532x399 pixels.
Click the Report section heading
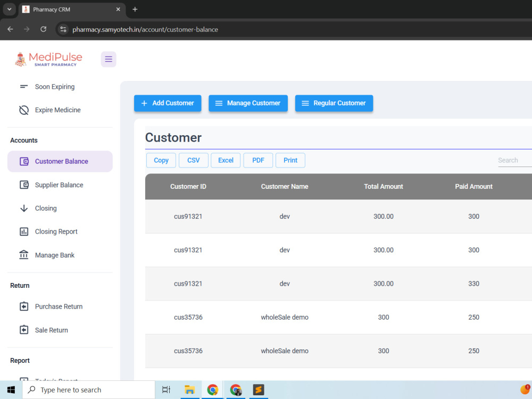[x=20, y=360]
